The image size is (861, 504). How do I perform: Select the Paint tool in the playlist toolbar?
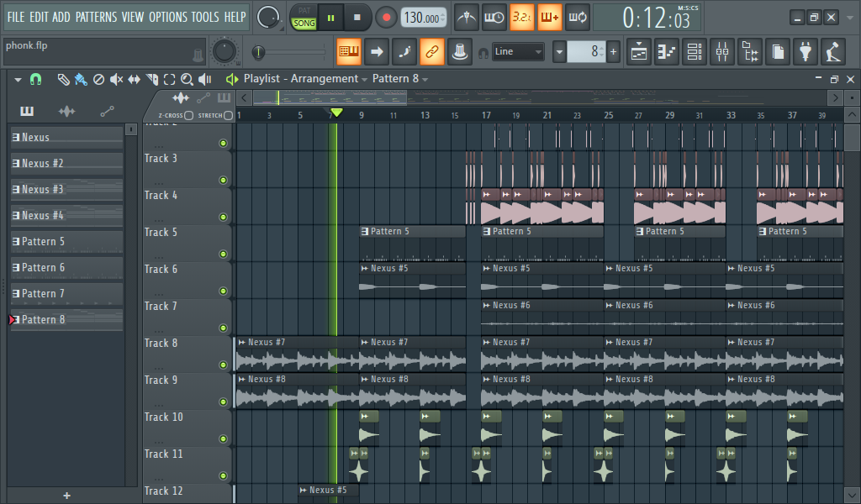tap(80, 78)
